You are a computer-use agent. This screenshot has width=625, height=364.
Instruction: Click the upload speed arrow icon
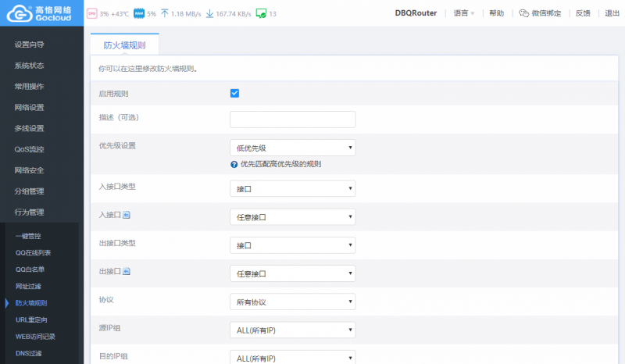click(165, 13)
